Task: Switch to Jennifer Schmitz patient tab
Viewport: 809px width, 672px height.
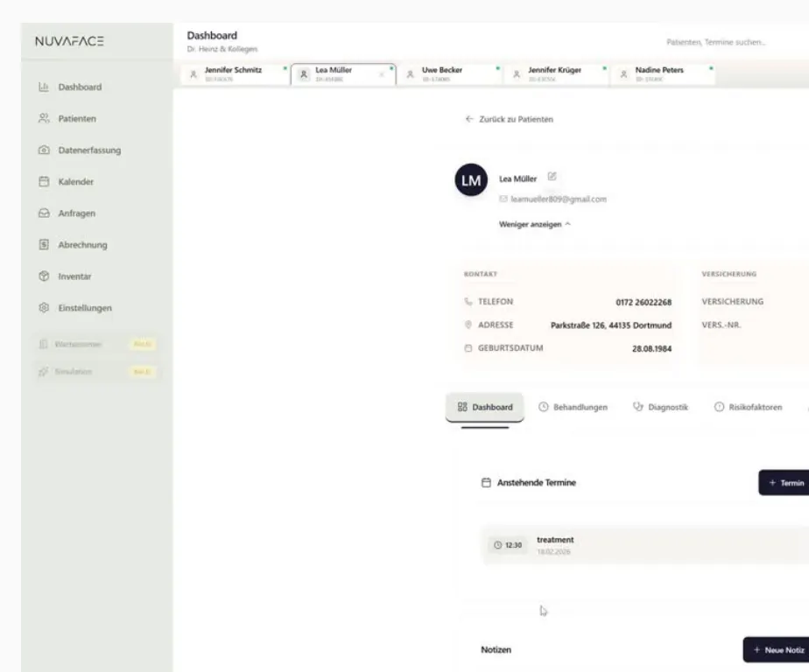Action: [x=235, y=74]
